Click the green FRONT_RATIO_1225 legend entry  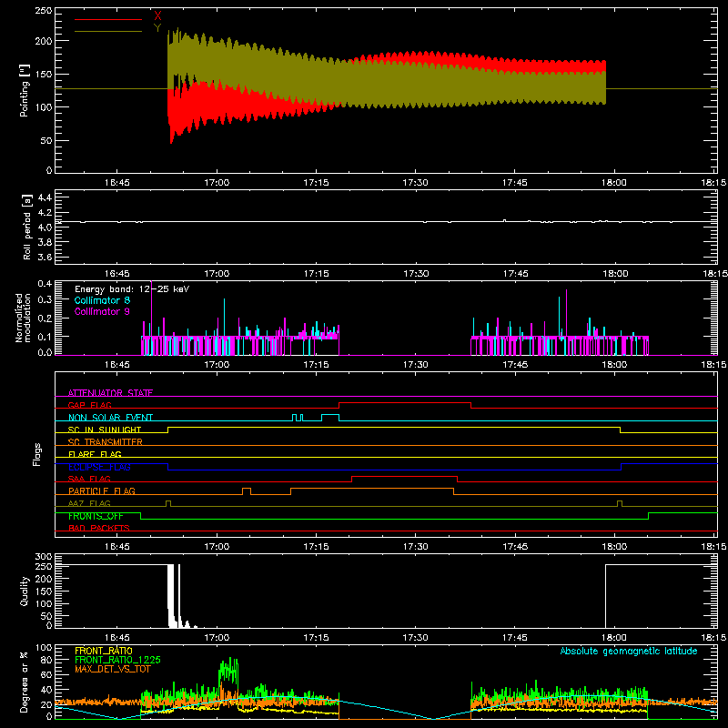pos(117,660)
